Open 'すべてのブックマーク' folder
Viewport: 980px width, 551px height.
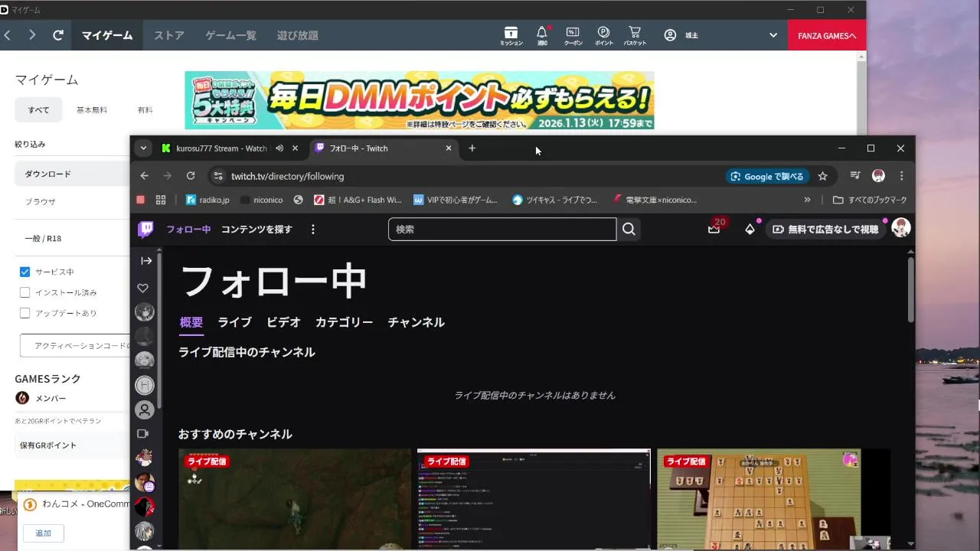coord(870,200)
